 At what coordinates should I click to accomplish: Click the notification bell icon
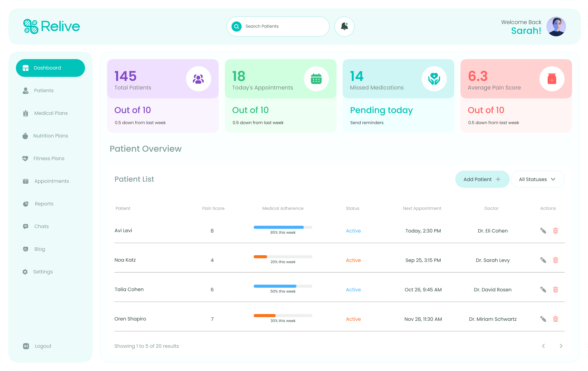pyautogui.click(x=344, y=26)
